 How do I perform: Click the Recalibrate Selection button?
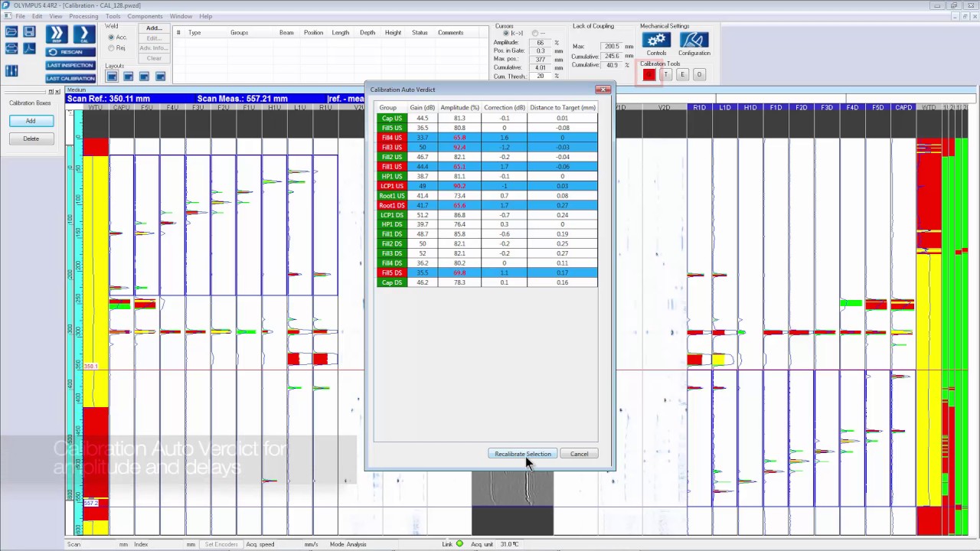[x=523, y=454]
